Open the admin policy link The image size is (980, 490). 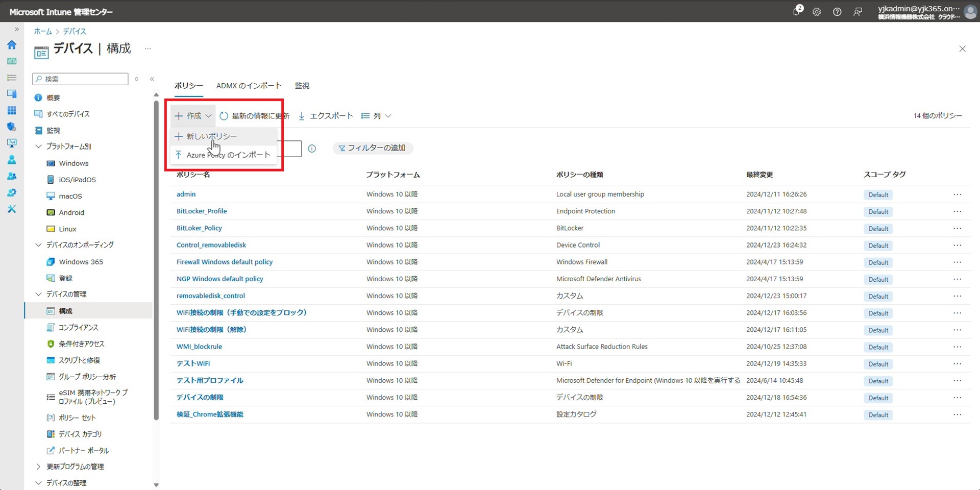point(186,194)
